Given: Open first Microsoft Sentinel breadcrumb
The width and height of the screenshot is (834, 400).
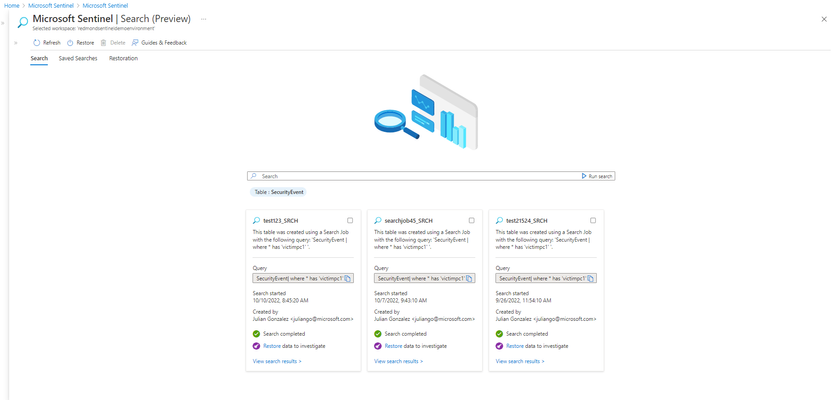Looking at the screenshot, I should click(51, 5).
